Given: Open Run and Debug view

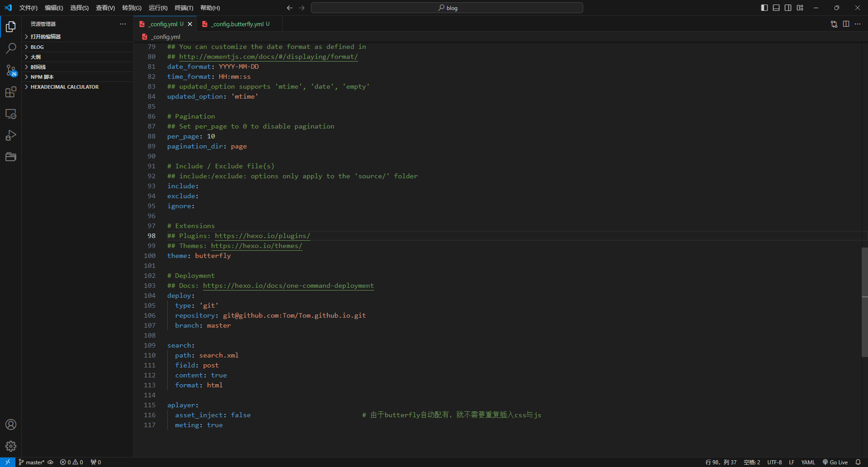Looking at the screenshot, I should 11,135.
